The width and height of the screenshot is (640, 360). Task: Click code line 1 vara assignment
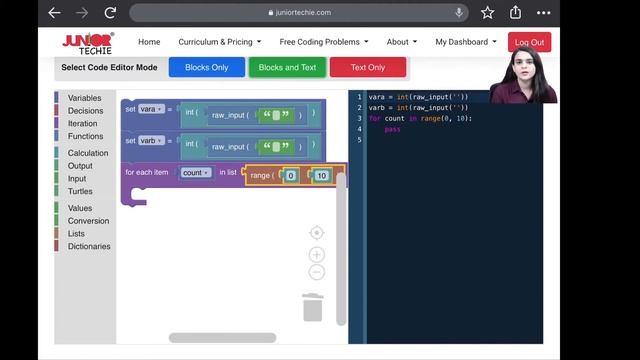coord(418,97)
